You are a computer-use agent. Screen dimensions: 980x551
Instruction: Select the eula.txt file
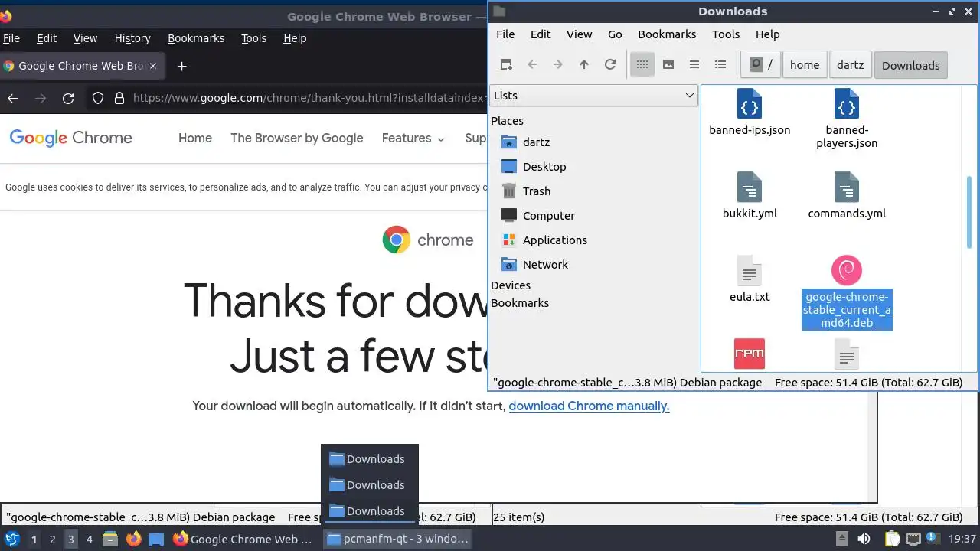pyautogui.click(x=750, y=279)
